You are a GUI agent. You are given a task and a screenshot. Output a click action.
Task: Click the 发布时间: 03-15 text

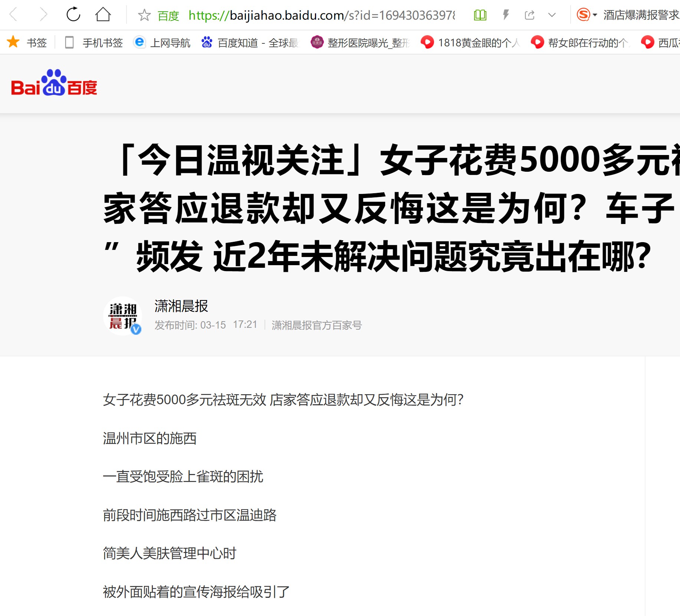click(x=190, y=325)
